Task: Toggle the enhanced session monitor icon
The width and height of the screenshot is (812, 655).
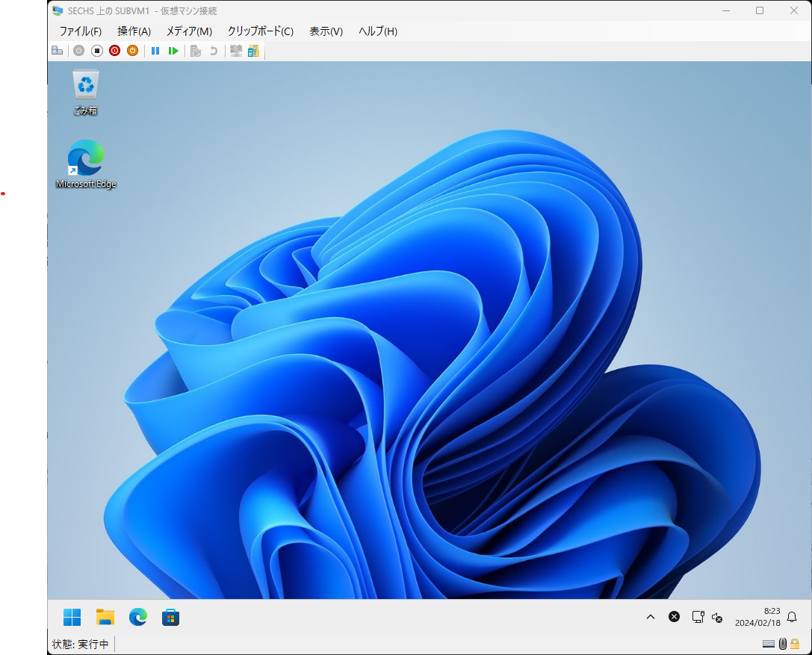Action: tap(236, 51)
